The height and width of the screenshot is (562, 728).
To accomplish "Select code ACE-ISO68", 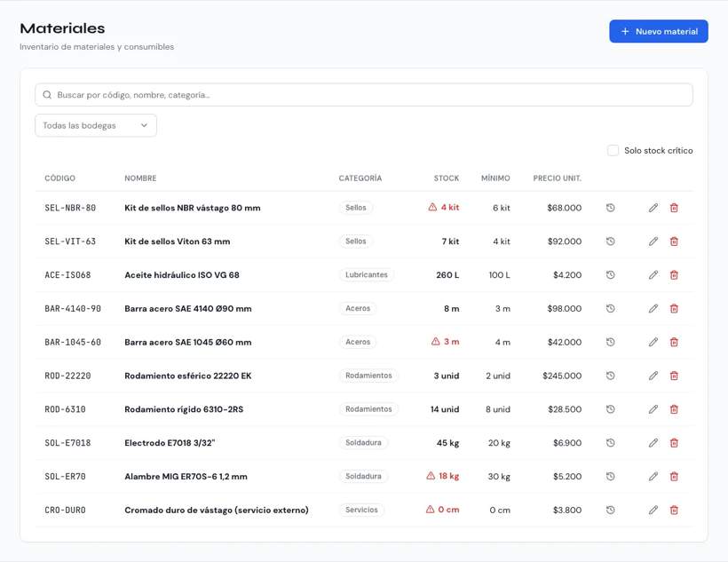I will tap(67, 275).
